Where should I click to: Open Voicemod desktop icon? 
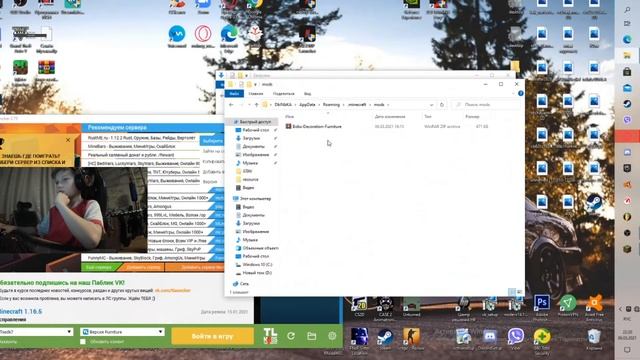(x=177, y=36)
